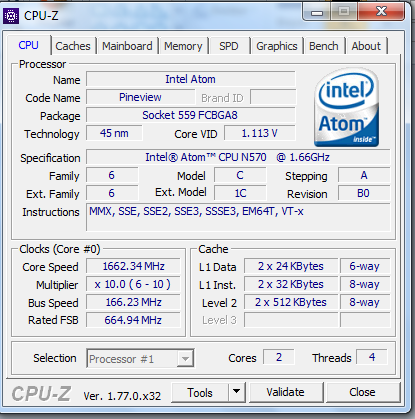Expand the Processor #1 selection combo box
This screenshot has height=419, width=415.
[140, 359]
